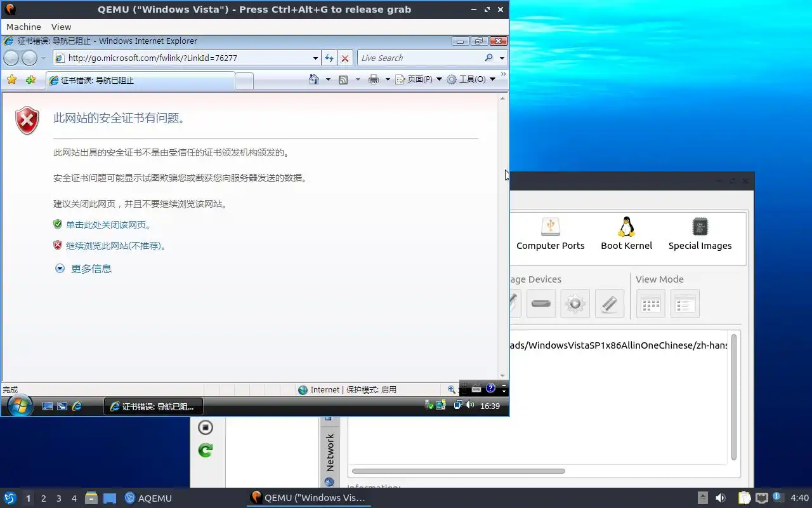812x508 pixels.
Task: Click Vista tray volume speaker icon
Action: [469, 405]
